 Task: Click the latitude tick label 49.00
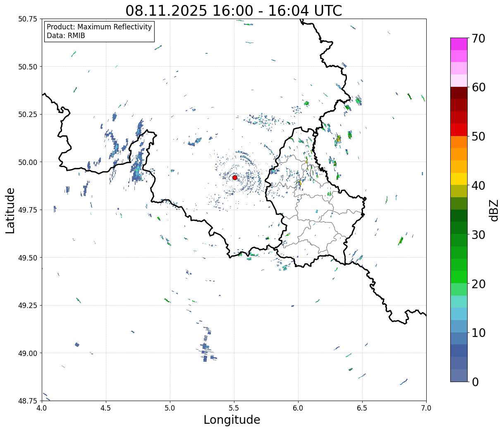(x=28, y=353)
